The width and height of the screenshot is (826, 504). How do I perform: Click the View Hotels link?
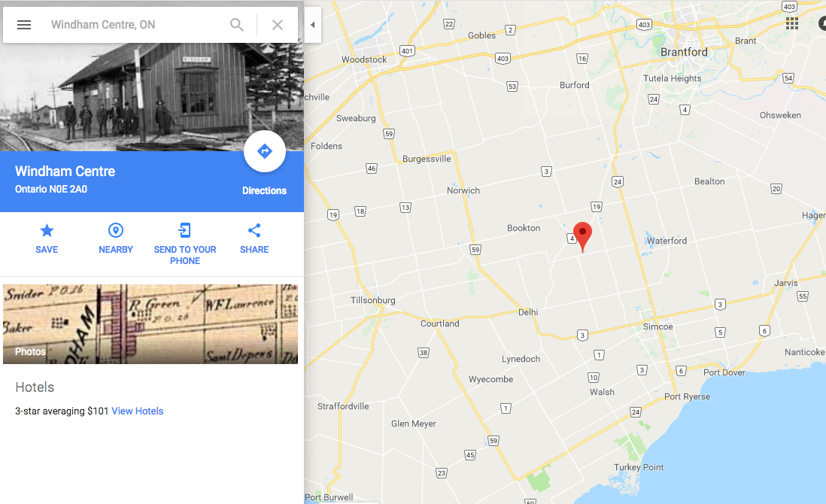[x=138, y=411]
